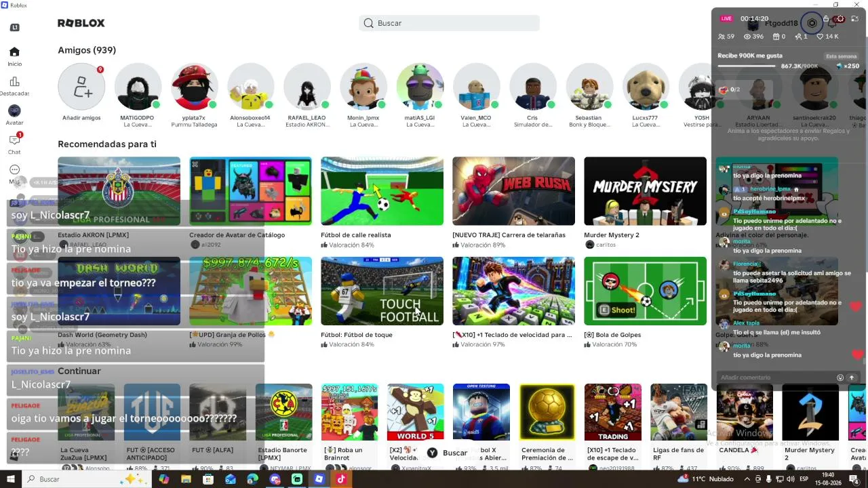Open Valen_MCO friend avatar
This screenshot has width=868, height=488.
[476, 87]
